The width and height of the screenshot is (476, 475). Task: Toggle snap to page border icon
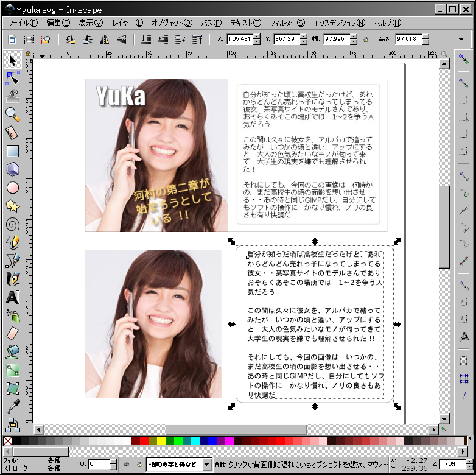(464, 361)
